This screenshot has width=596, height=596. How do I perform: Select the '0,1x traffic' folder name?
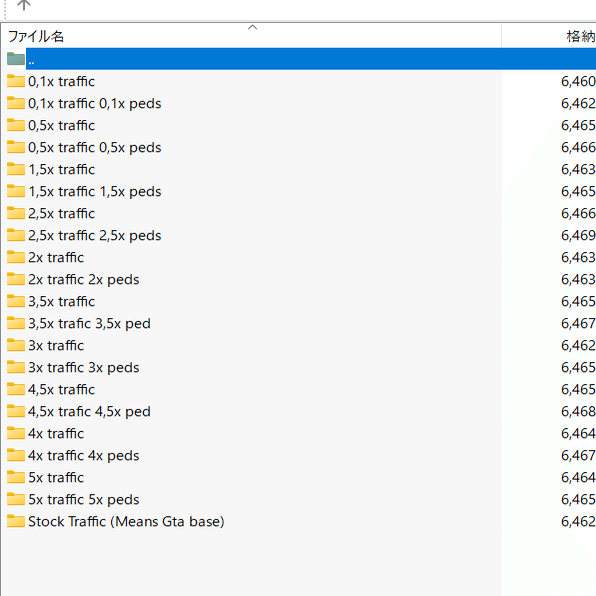coord(61,81)
